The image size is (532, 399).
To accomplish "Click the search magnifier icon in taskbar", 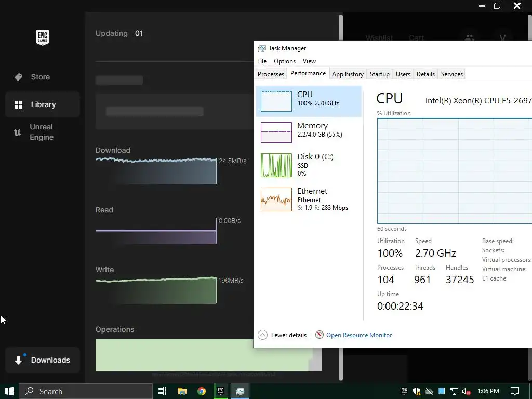I will click(30, 391).
